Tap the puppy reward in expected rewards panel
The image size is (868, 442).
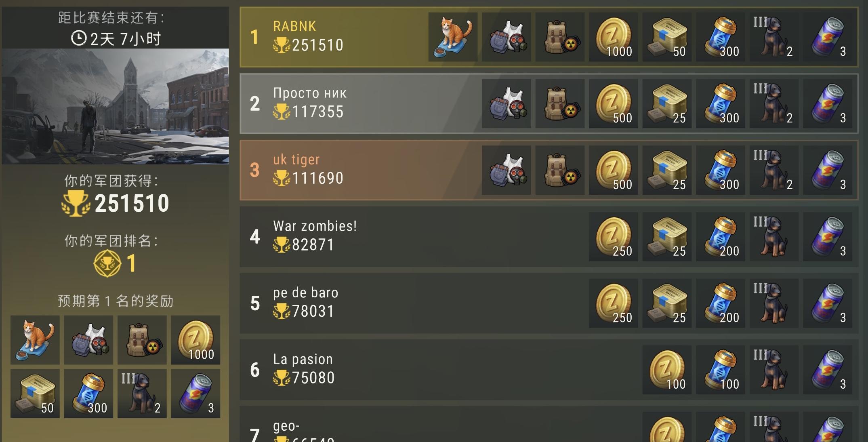tap(142, 393)
